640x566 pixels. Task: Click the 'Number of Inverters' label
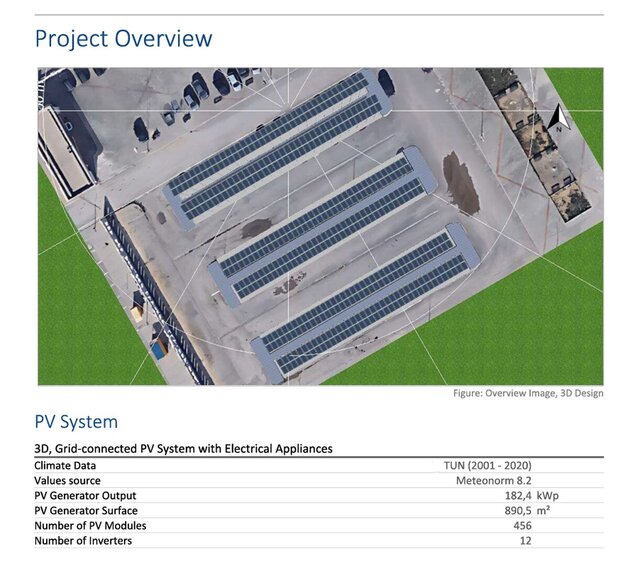tap(83, 541)
